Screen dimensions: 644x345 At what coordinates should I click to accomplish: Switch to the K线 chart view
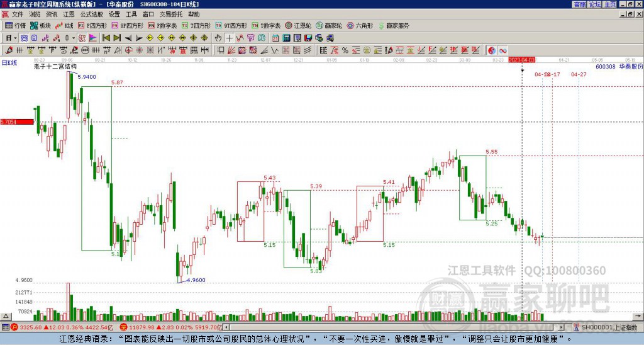(64, 25)
